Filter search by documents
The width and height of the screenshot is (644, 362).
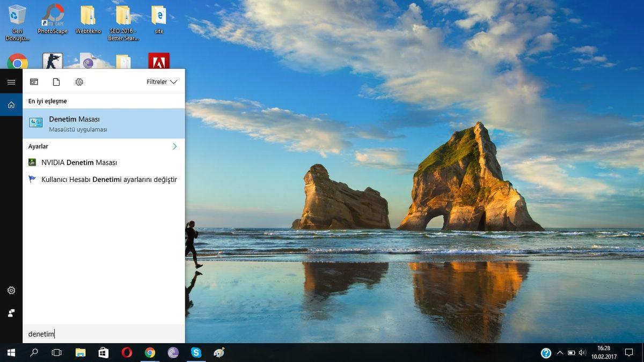pyautogui.click(x=56, y=82)
